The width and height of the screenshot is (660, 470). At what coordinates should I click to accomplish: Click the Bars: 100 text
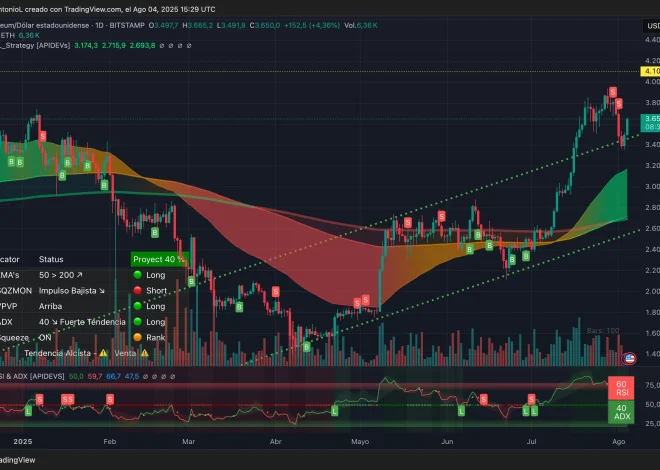click(x=603, y=331)
